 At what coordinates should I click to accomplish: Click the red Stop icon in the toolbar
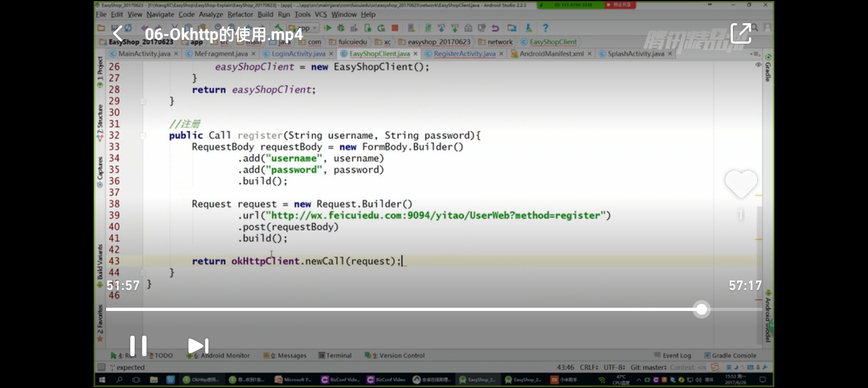tap(395, 28)
